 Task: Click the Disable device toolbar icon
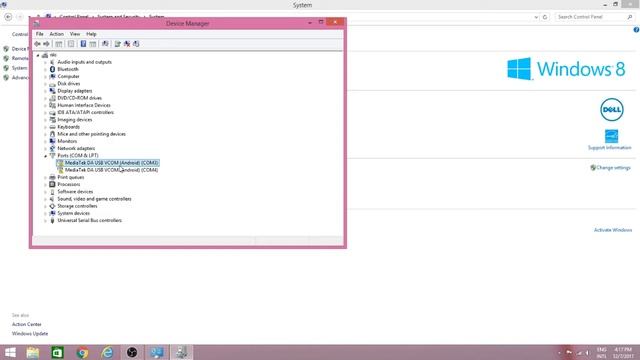click(x=136, y=44)
